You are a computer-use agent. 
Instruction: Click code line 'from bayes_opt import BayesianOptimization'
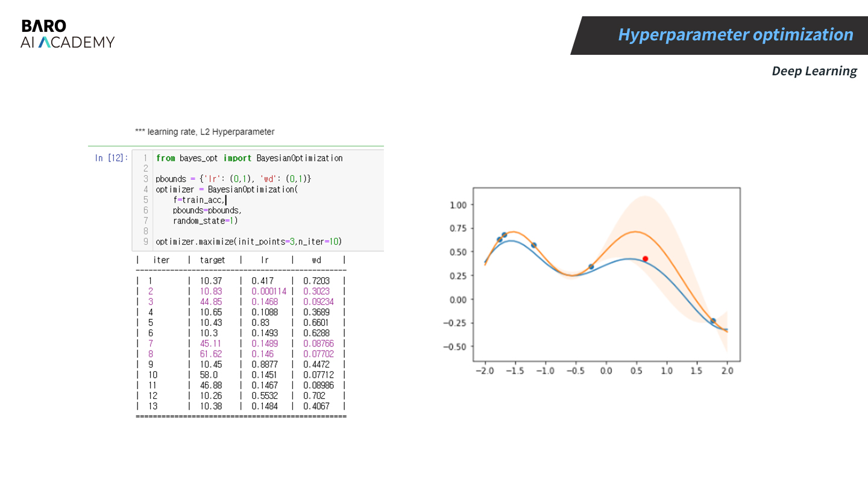click(249, 158)
